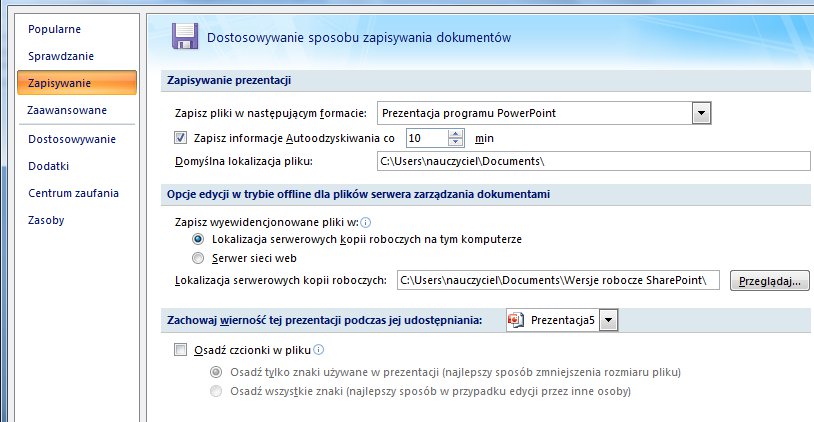Click Dostosowywanie sposobu zapisywania dokumentów title
Screen dimensions: 814x422
click(359, 37)
